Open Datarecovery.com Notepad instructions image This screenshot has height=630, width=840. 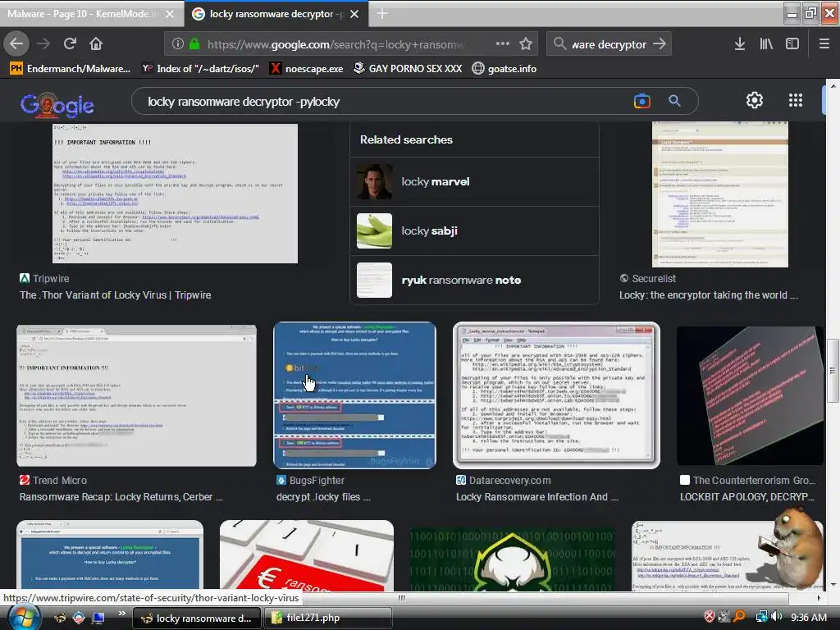(x=556, y=395)
